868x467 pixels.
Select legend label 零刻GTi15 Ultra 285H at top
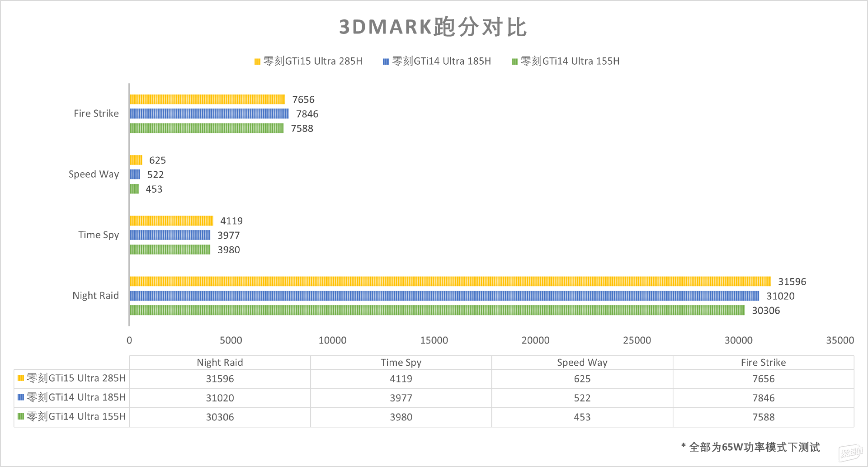[313, 61]
